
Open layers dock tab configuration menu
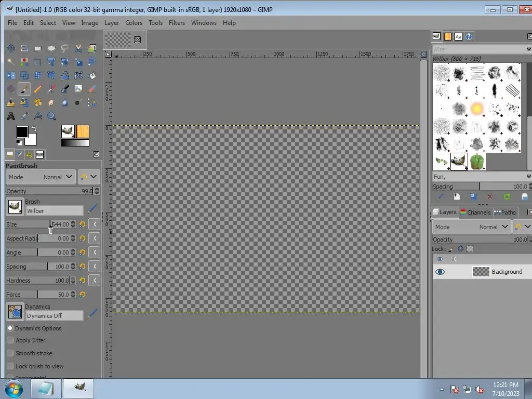click(529, 212)
